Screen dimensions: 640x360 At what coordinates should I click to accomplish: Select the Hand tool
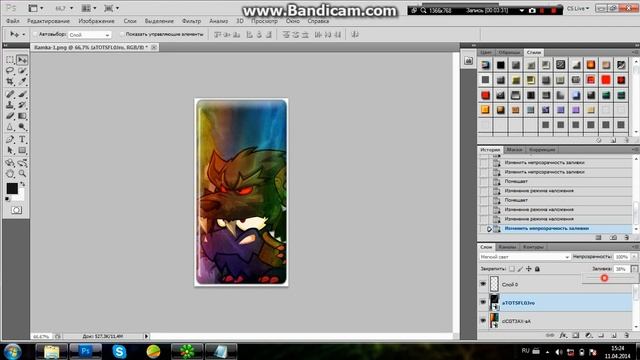pyautogui.click(x=10, y=174)
